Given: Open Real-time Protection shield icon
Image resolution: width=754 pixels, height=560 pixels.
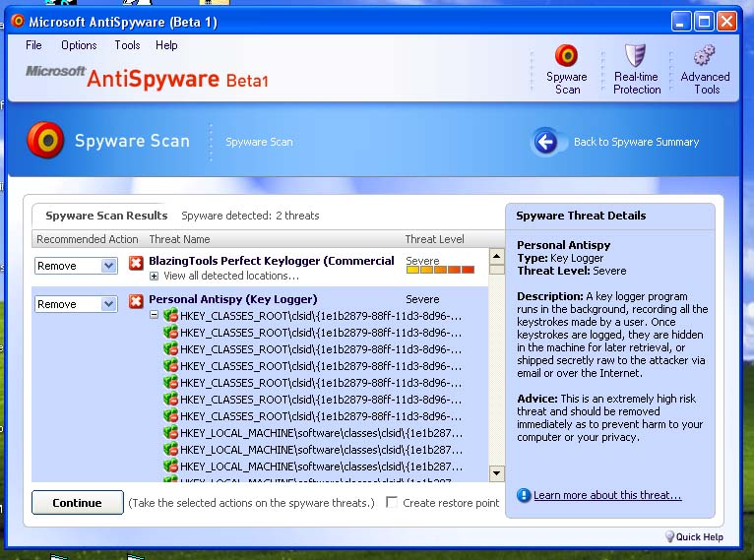Looking at the screenshot, I should [x=636, y=57].
